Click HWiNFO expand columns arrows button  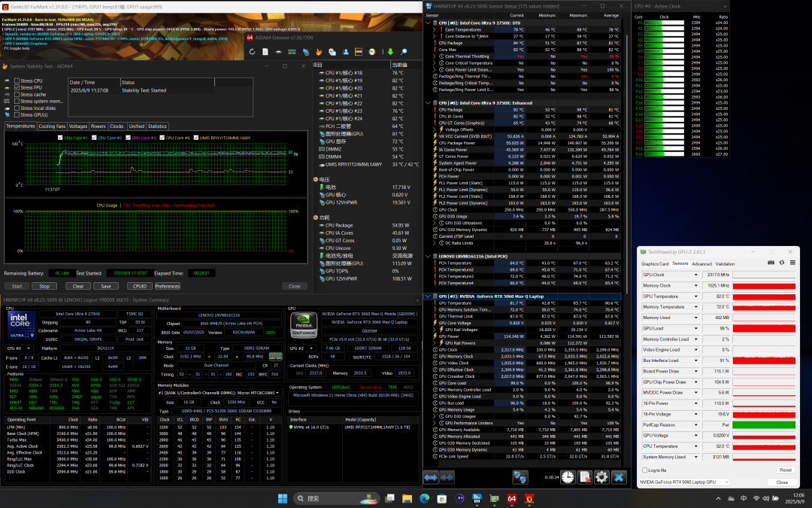click(431, 477)
